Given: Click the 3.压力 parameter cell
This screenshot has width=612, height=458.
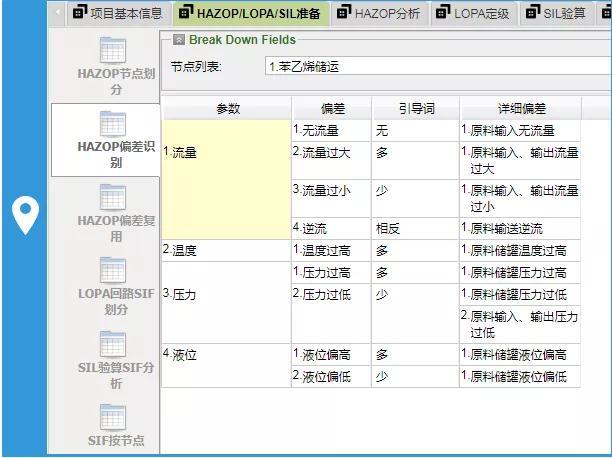Looking at the screenshot, I should (x=225, y=296).
